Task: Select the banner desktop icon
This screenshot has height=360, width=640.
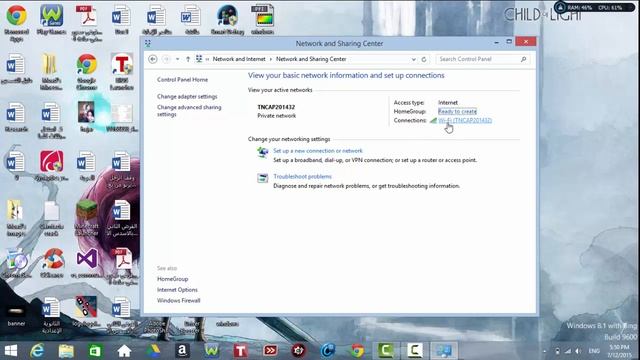Action: [16, 314]
